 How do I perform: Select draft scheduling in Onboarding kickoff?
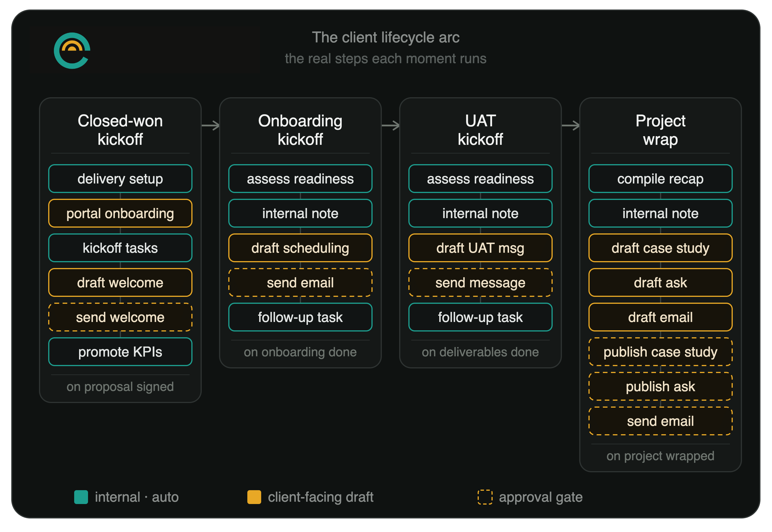(x=300, y=248)
